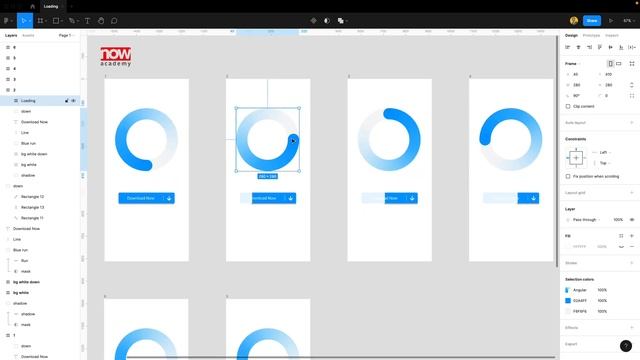The height and width of the screenshot is (360, 640).
Task: Click the user avatar in toolbar
Action: pyautogui.click(x=574, y=20)
